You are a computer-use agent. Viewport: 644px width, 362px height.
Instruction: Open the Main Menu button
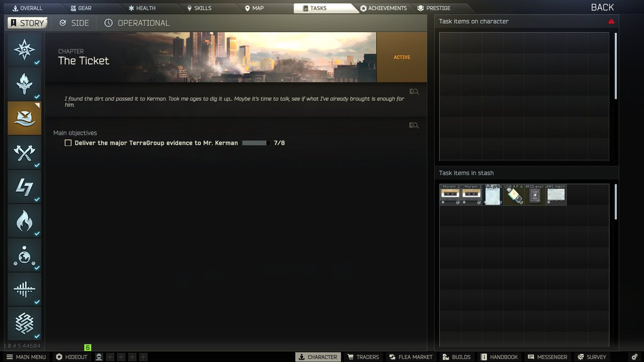(x=26, y=357)
